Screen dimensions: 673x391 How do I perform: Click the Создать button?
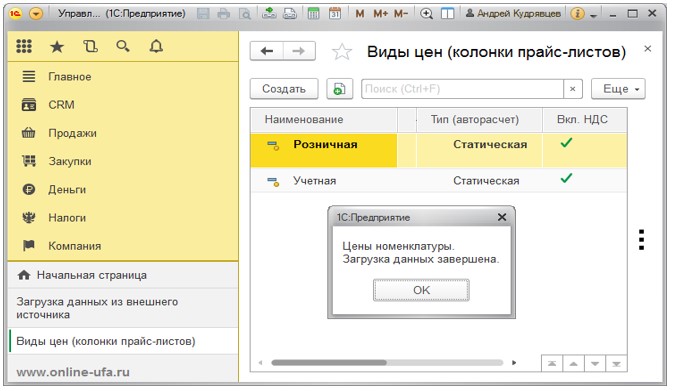284,89
